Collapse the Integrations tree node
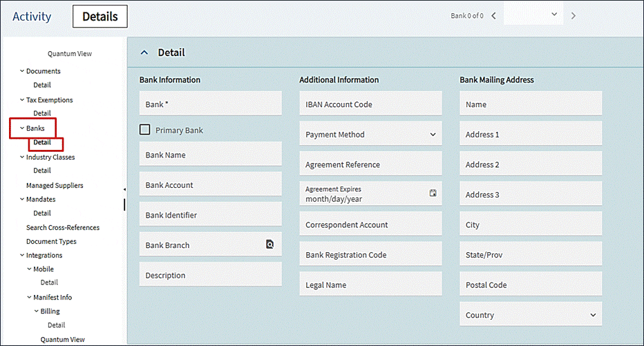Viewport: 644px width, 346px height. point(22,255)
